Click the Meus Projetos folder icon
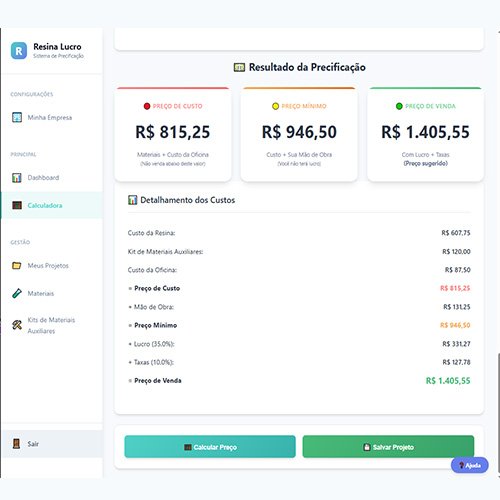500x500 pixels. coord(17,266)
